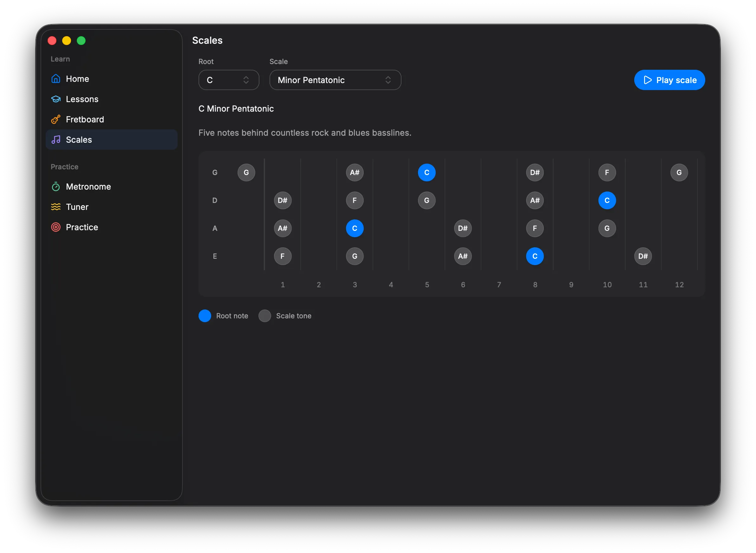Click the green fullscreen window button

(81, 41)
